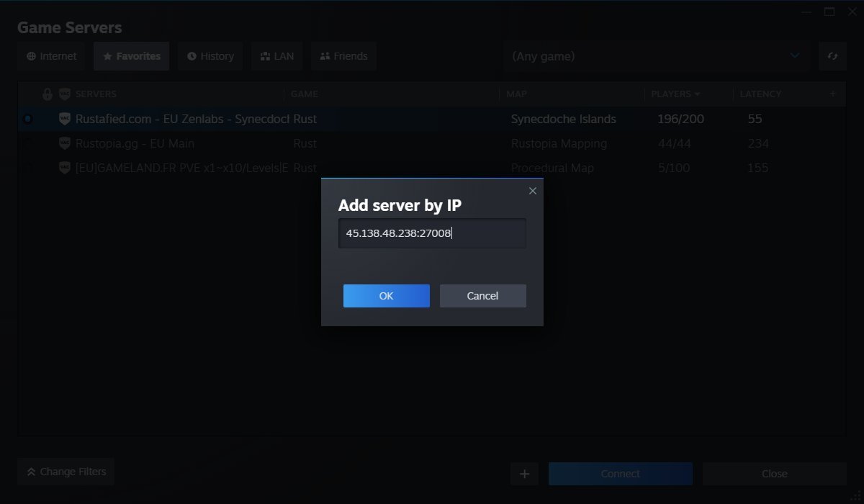The height and width of the screenshot is (504, 864).
Task: Select the Rustafied.com EU Zenlabs server row
Action: click(432, 119)
